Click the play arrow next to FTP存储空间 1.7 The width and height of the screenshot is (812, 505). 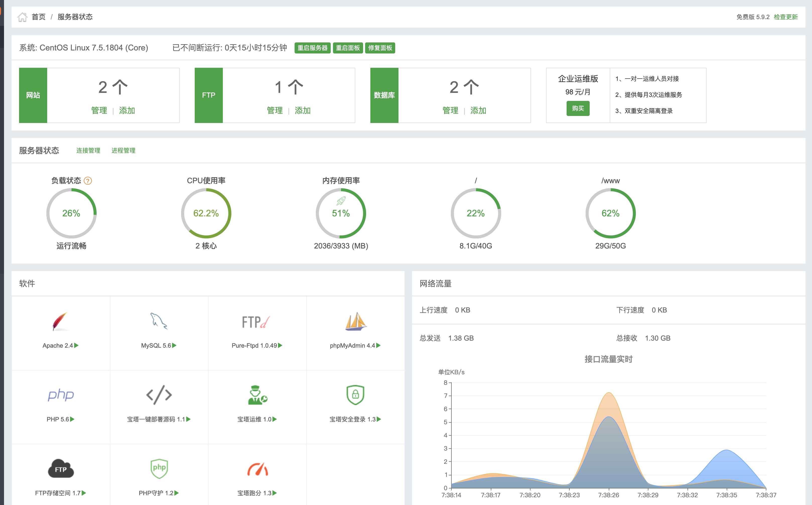[x=84, y=493]
